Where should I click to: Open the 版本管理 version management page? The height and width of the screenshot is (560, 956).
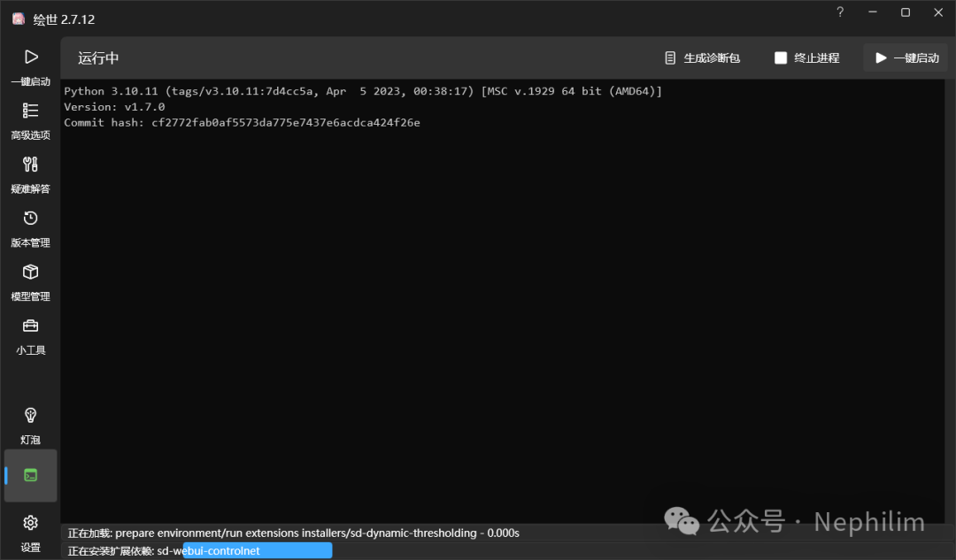pos(30,228)
